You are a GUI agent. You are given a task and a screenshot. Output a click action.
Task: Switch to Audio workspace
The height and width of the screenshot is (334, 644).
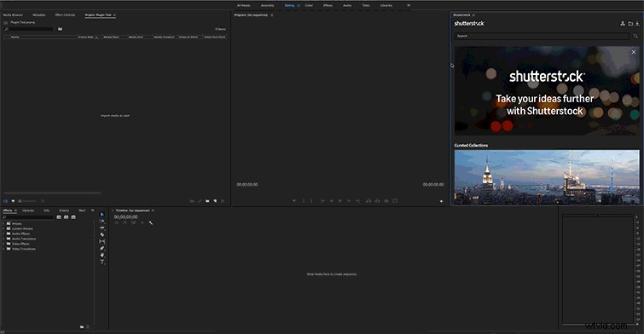(x=347, y=5)
